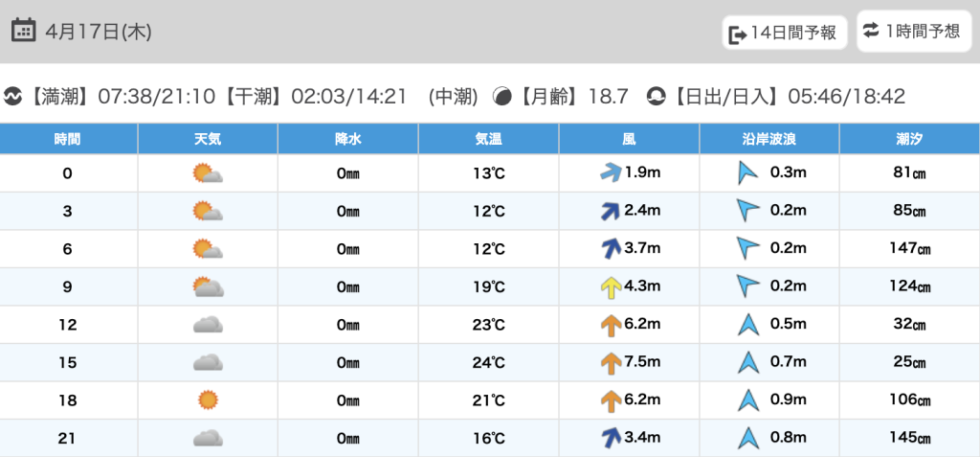Switch to 1時間予想 hourly view

pyautogui.click(x=912, y=32)
